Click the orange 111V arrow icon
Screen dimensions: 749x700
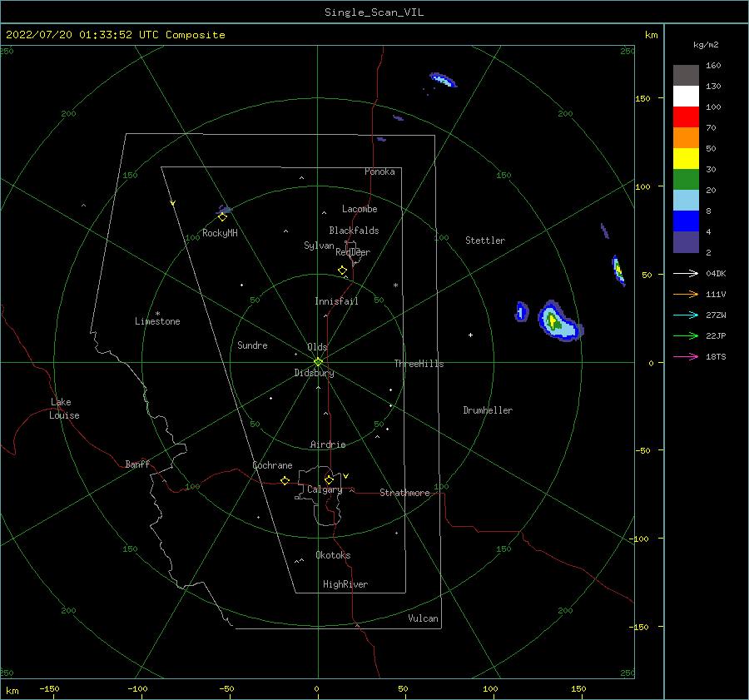click(686, 295)
